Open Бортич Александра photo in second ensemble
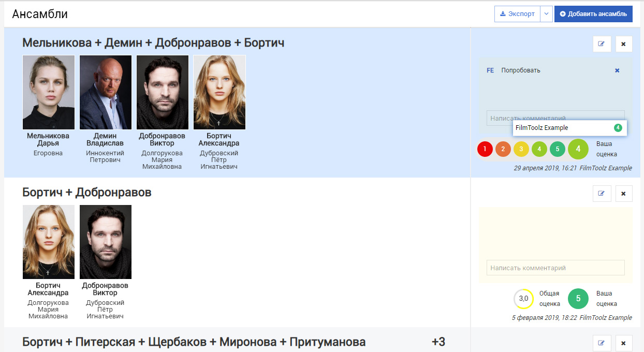This screenshot has width=644, height=352. click(x=49, y=242)
